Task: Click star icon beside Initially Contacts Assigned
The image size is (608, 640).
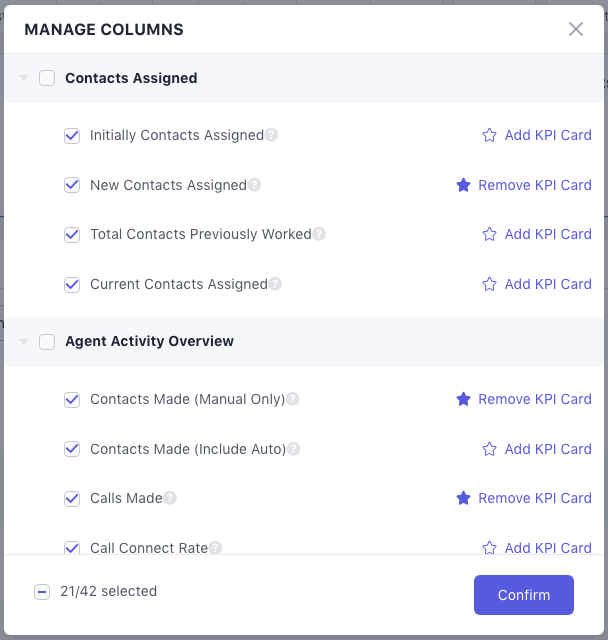Action: click(489, 135)
